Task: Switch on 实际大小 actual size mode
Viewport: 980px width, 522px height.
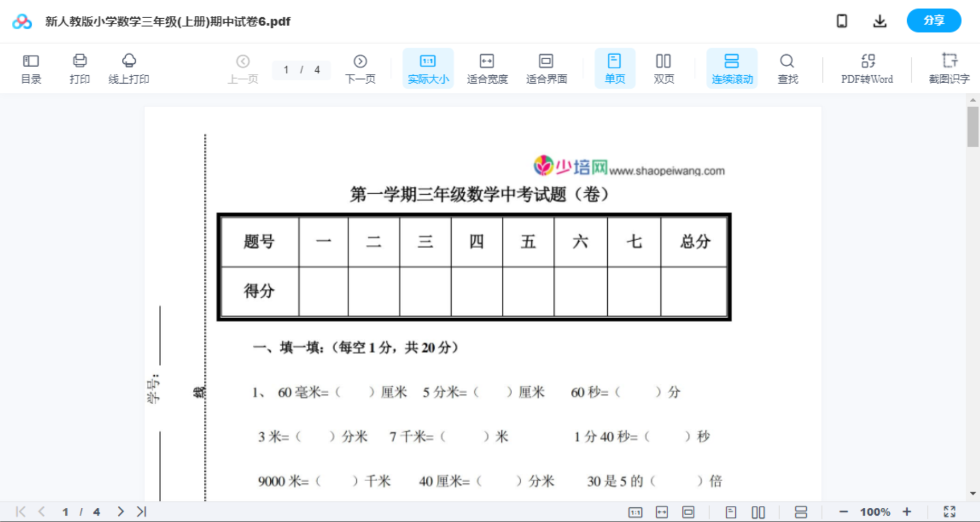Action: [427, 68]
